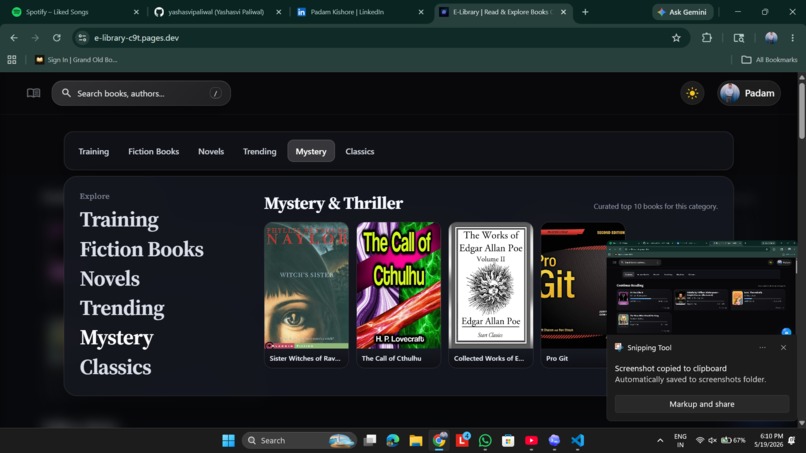Close the Spotify browser tab
The image size is (806, 453).
[136, 12]
